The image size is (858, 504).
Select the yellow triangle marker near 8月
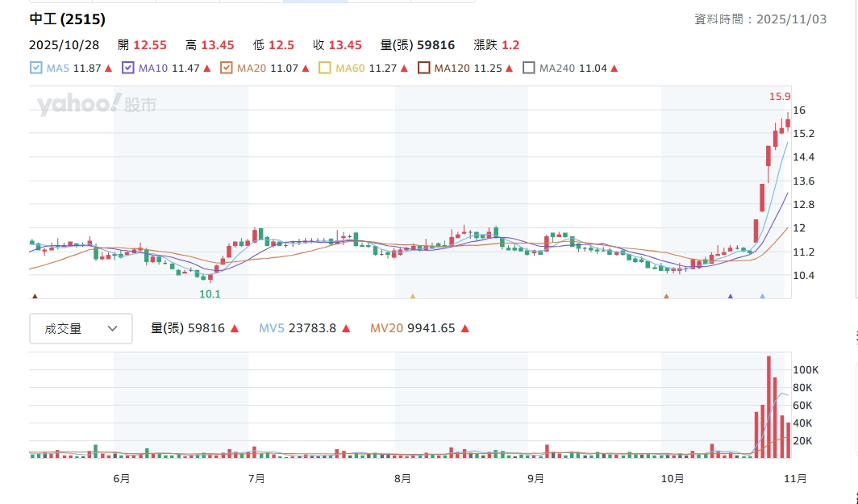click(x=413, y=297)
